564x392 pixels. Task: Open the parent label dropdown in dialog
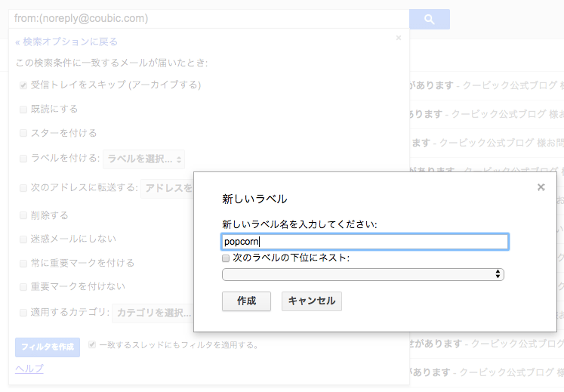(363, 274)
